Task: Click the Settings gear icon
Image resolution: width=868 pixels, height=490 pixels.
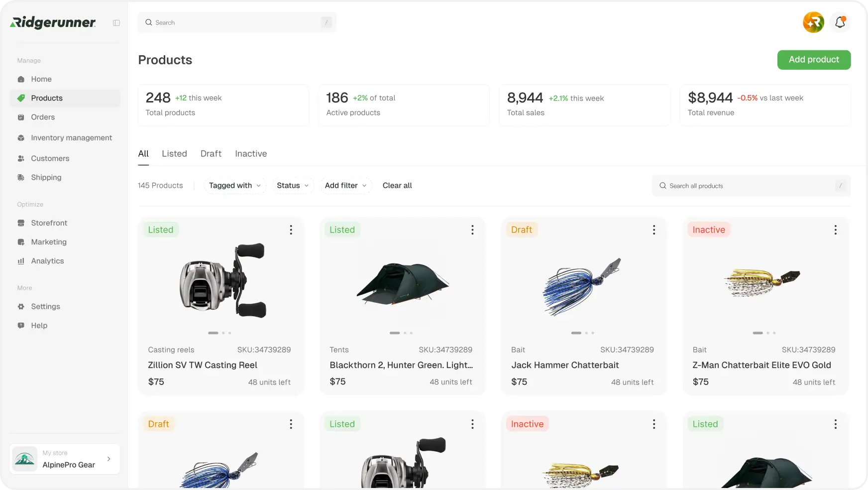Action: [21, 307]
